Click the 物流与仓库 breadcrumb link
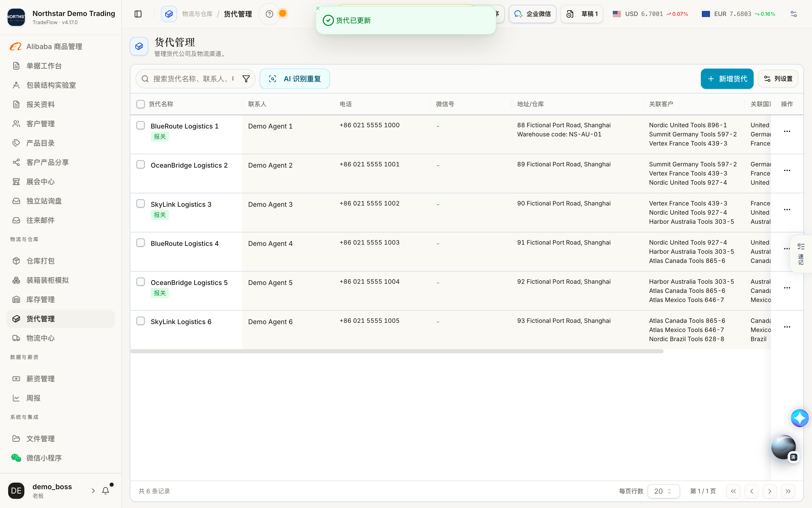The height and width of the screenshot is (508, 812). [197, 14]
